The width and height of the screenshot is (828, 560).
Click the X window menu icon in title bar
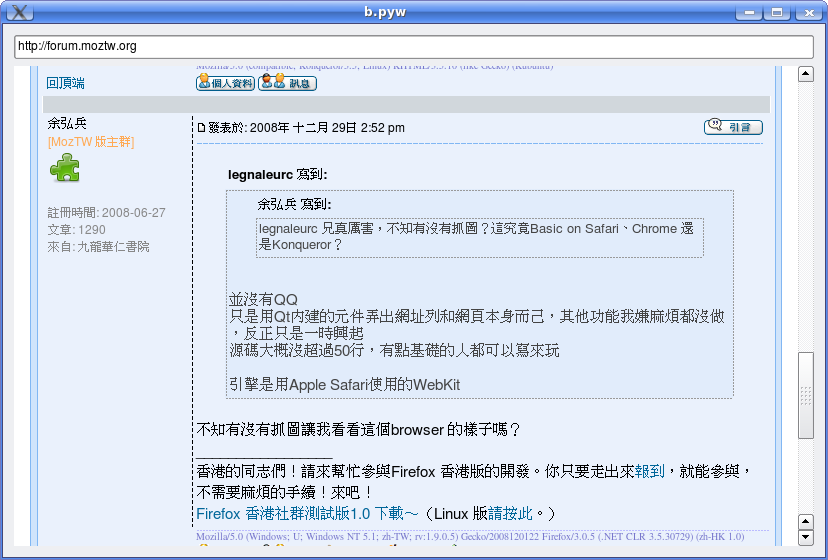pyautogui.click(x=20, y=12)
